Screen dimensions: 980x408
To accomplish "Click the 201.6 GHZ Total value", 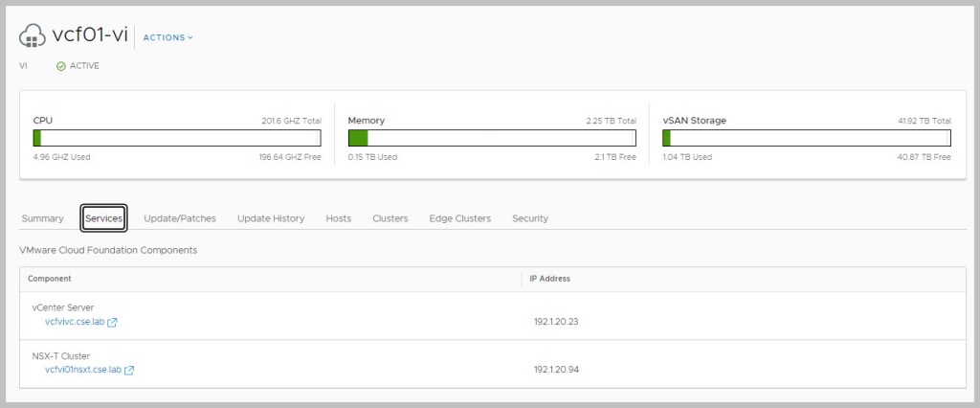I will point(291,121).
